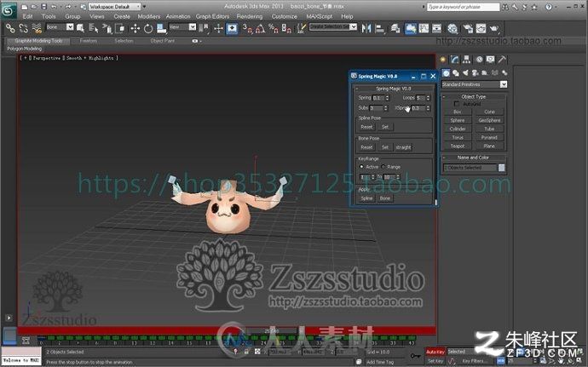Image resolution: width=588 pixels, height=367 pixels.
Task: Click the time slider frame handle
Action: [275, 330]
